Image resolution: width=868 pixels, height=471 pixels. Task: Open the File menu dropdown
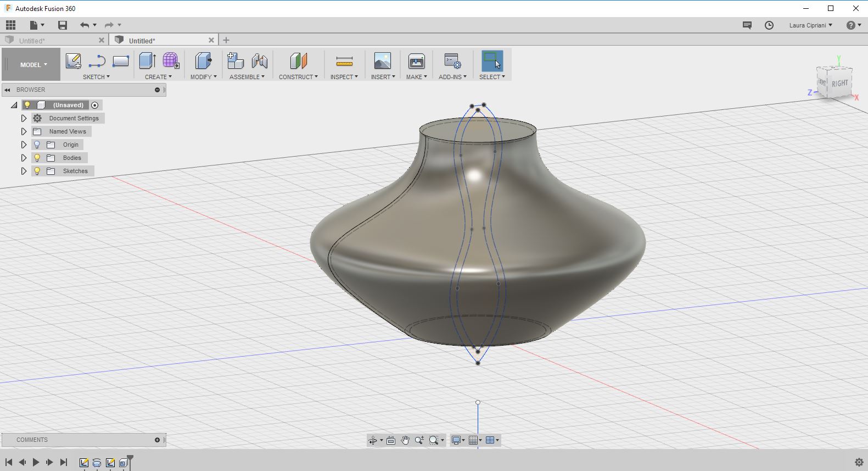pos(37,25)
